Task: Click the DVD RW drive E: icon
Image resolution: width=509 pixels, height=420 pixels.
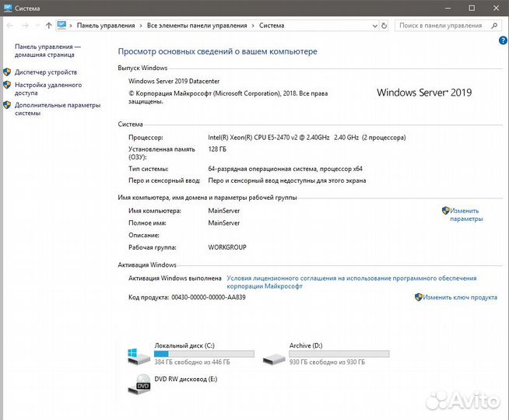Action: point(139,384)
